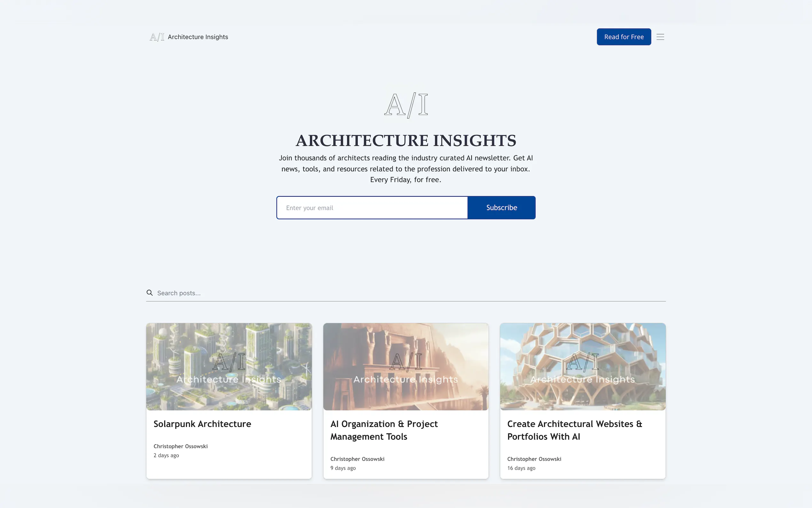Click author name on the Websites & Portfolios card
The image size is (812, 508).
coord(534,459)
